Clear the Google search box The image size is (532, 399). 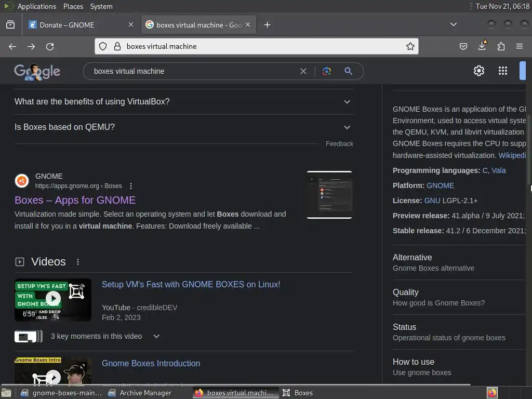(303, 71)
